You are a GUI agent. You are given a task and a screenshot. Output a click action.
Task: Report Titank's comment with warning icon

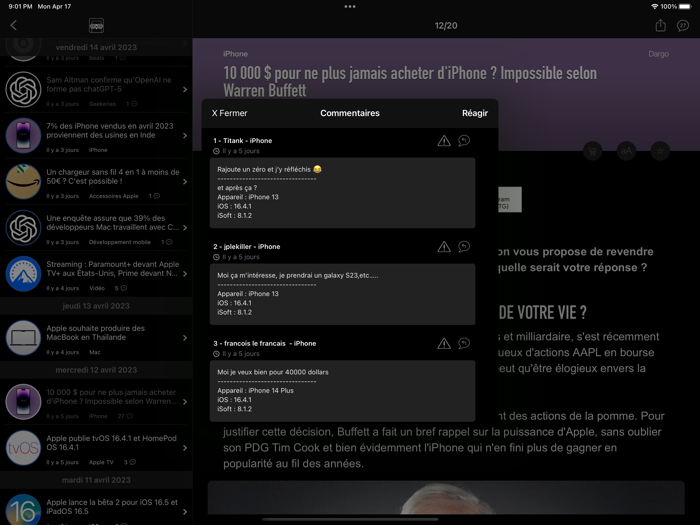[444, 141]
